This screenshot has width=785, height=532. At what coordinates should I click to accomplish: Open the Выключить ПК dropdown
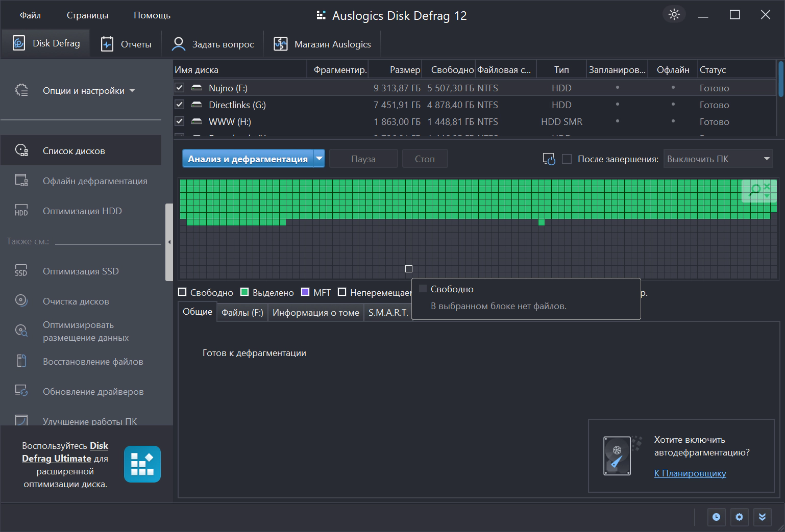718,159
